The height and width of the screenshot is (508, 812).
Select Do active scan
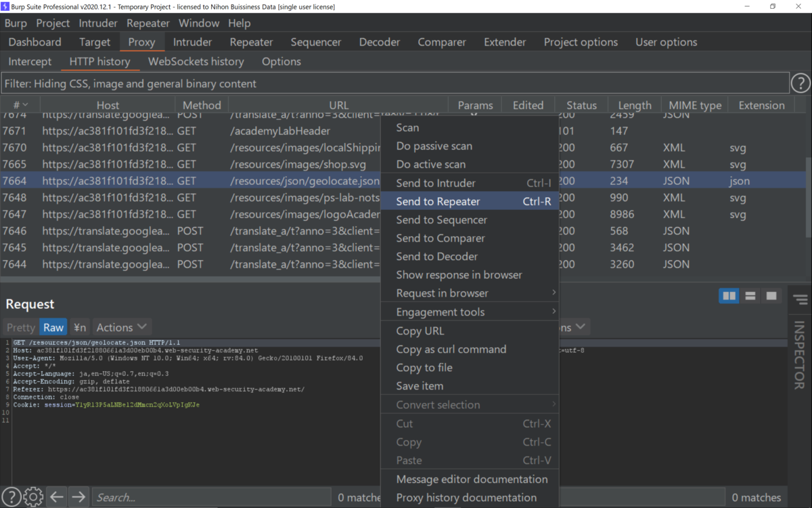point(470,164)
